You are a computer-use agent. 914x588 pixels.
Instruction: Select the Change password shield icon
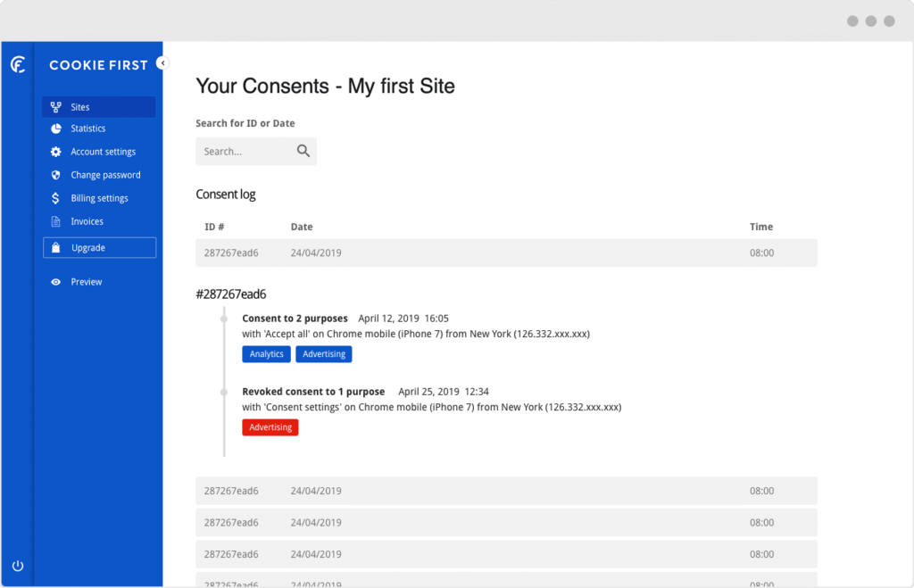tap(57, 175)
